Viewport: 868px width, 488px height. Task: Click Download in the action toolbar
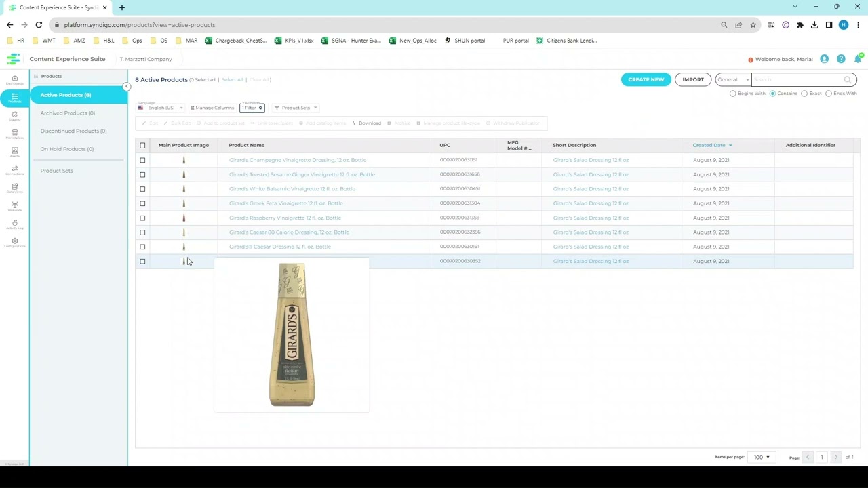[367, 123]
